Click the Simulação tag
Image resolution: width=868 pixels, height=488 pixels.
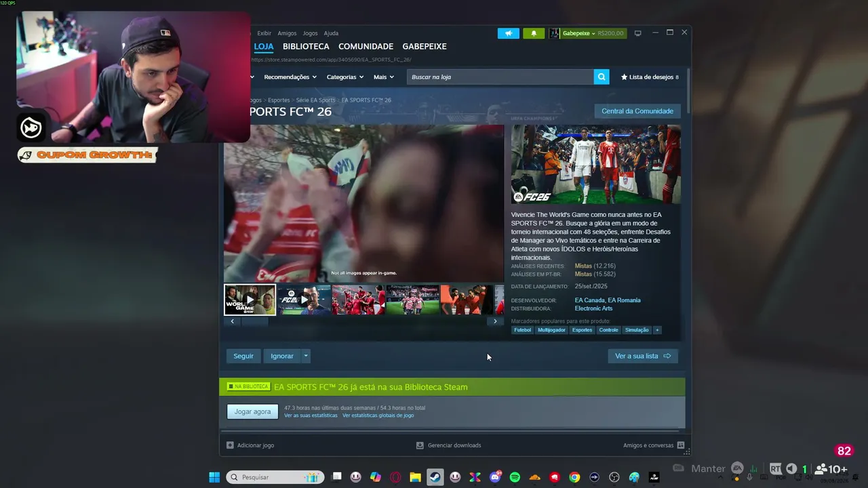coord(637,330)
